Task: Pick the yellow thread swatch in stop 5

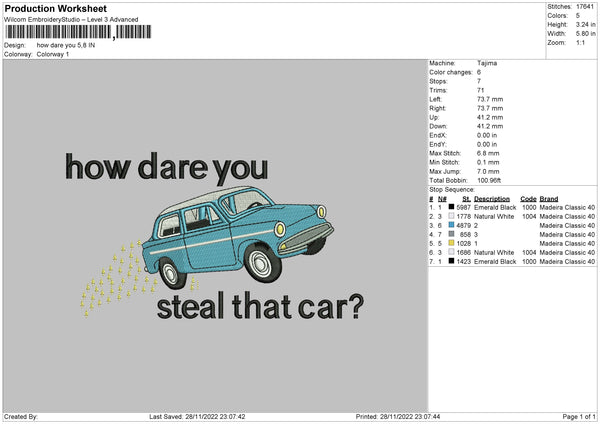Action: [452, 243]
